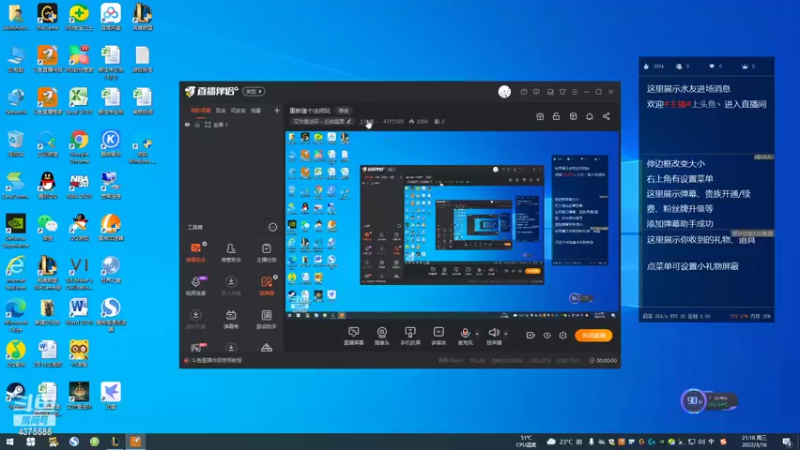Viewport: 800px width, 450px height.
Task: Open GeForce Experience desktop shortcut
Action: pyautogui.click(x=15, y=231)
